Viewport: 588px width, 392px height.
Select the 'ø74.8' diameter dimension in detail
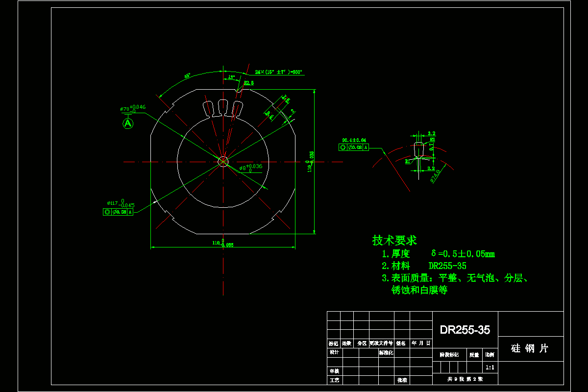click(435, 176)
